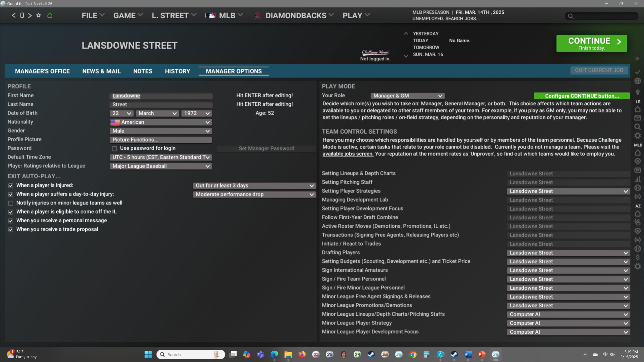Click the green home icon in top bar

[50, 15]
